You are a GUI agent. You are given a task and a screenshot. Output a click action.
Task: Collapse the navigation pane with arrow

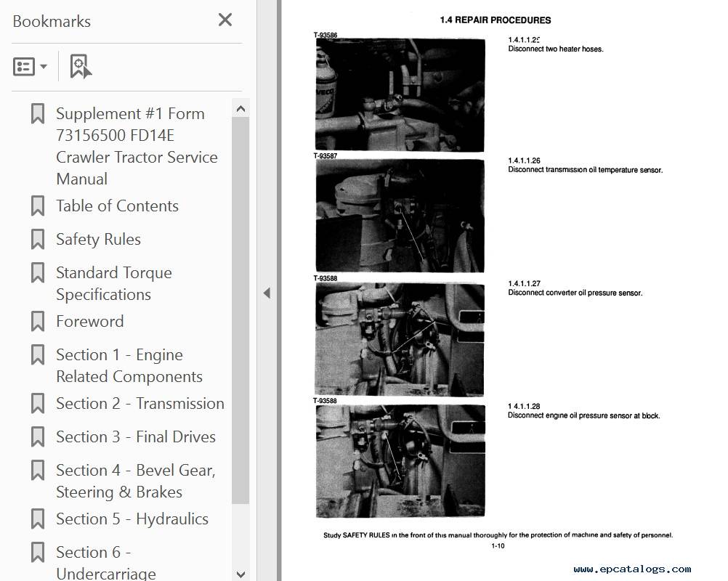[x=267, y=293]
